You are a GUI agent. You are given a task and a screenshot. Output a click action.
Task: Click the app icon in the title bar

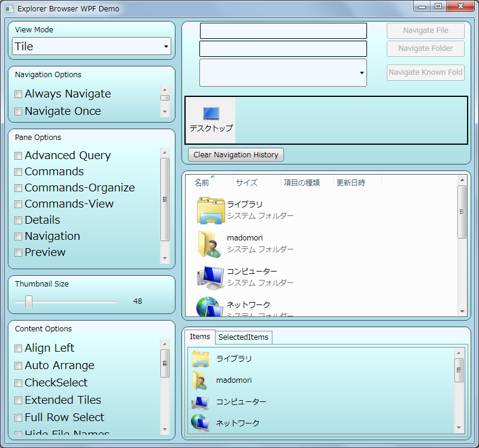[x=10, y=9]
